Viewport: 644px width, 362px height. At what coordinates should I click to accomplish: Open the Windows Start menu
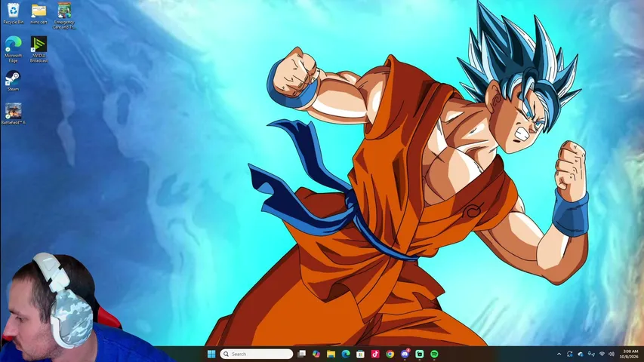[x=211, y=354]
